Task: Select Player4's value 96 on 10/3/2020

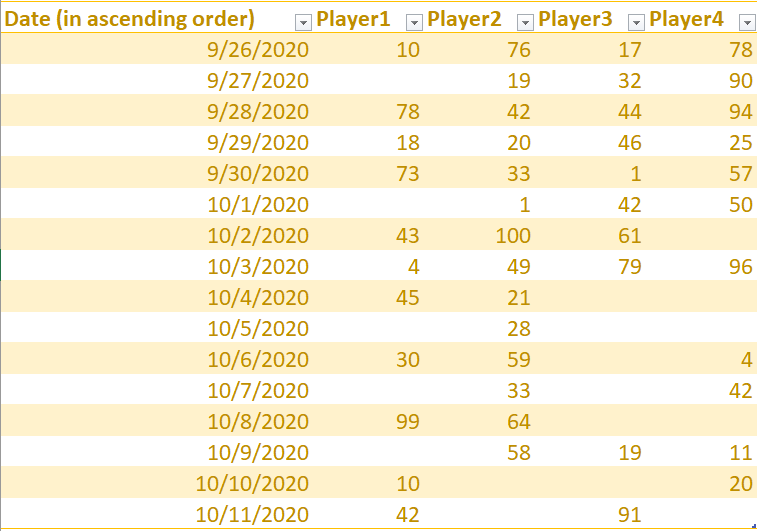Action: coord(740,267)
